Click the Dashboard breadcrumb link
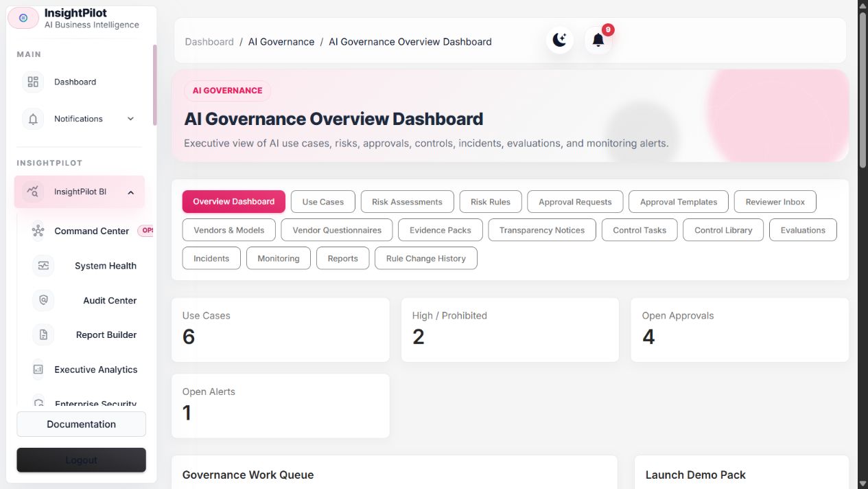 click(209, 42)
